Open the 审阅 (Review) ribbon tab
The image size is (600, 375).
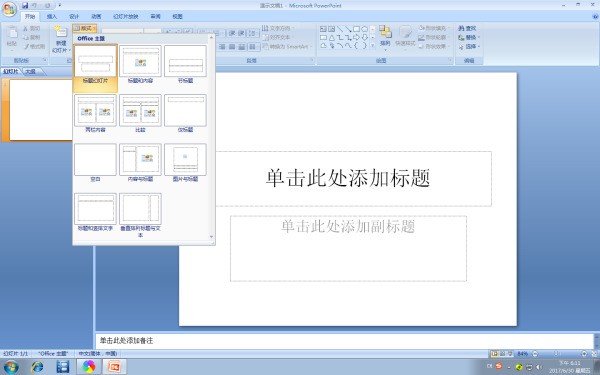(155, 16)
